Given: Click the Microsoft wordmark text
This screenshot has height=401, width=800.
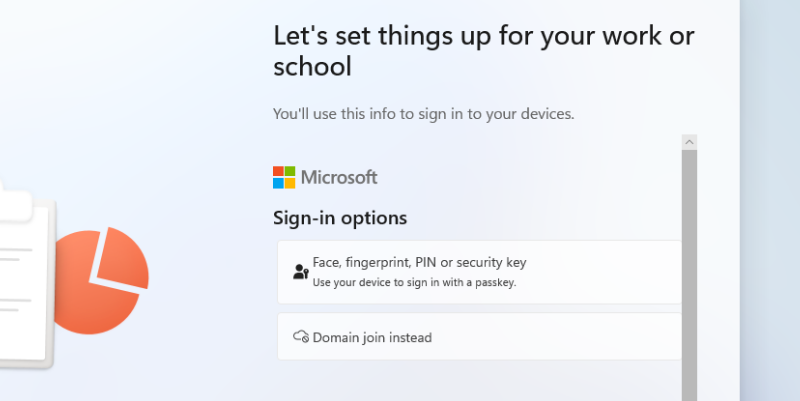Looking at the screenshot, I should point(339,178).
